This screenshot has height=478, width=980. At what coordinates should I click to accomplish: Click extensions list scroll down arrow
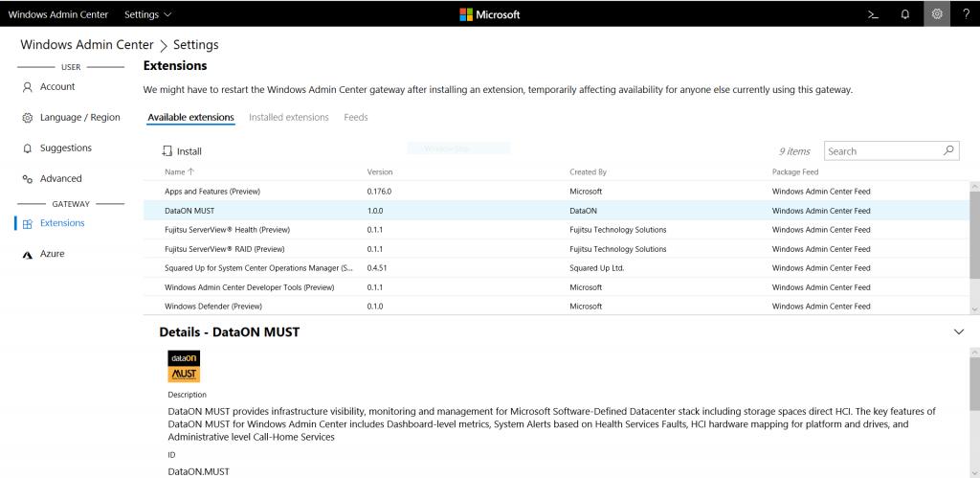tap(974, 309)
